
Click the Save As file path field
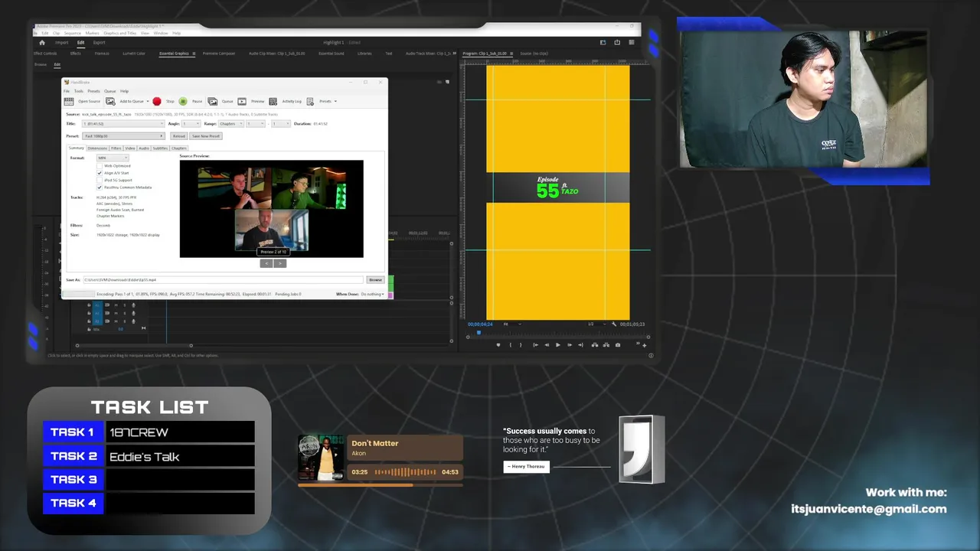[x=223, y=280]
